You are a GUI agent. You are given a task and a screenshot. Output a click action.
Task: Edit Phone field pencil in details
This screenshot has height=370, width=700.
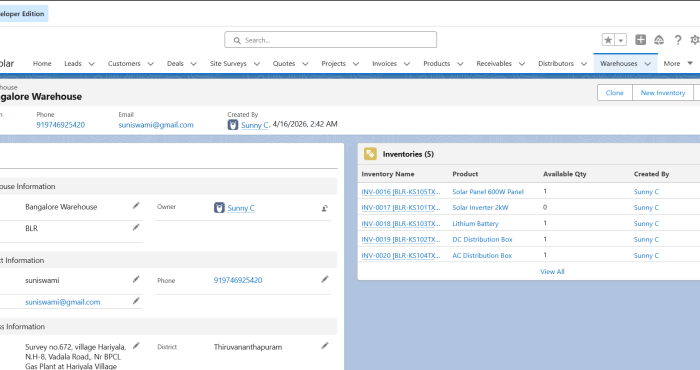point(325,279)
